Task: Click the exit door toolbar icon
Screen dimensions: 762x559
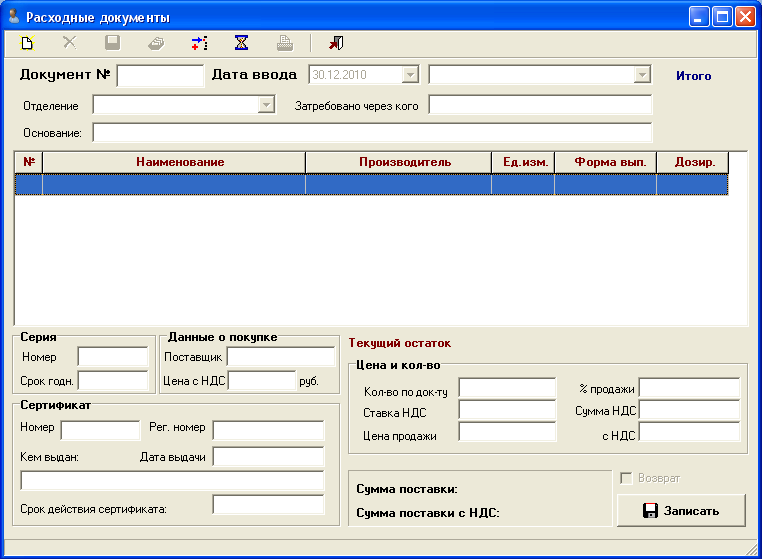Action: coord(336,43)
